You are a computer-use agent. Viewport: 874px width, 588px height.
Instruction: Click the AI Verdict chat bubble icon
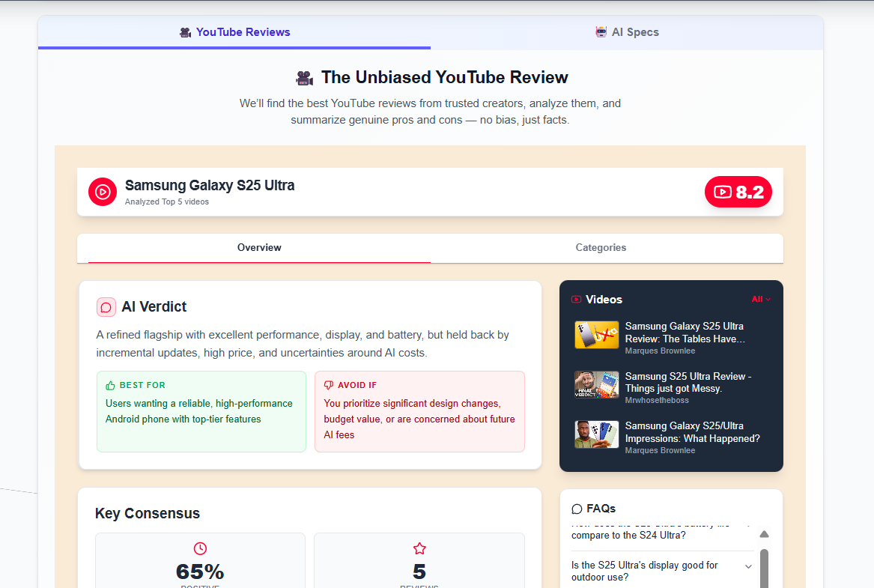[x=106, y=307]
